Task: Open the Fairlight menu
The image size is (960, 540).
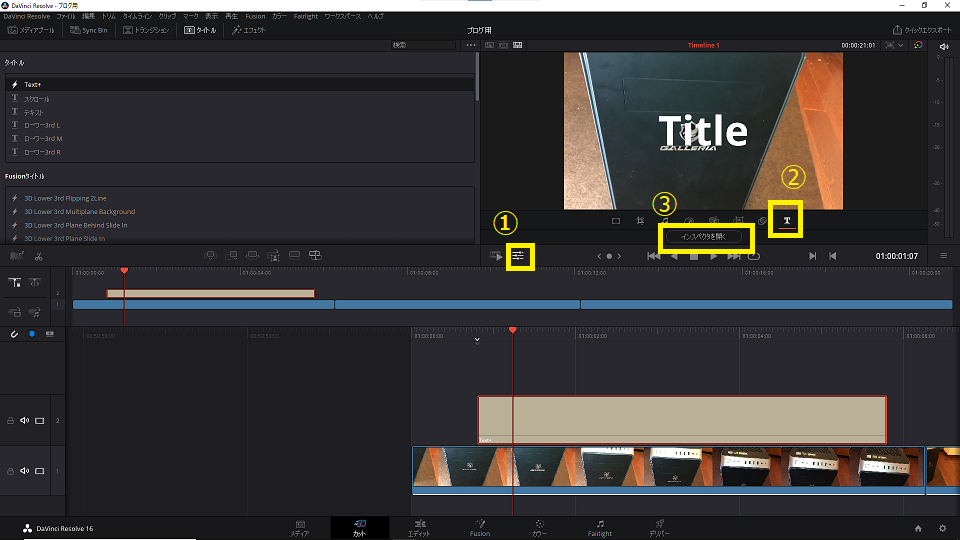Action: [x=306, y=17]
